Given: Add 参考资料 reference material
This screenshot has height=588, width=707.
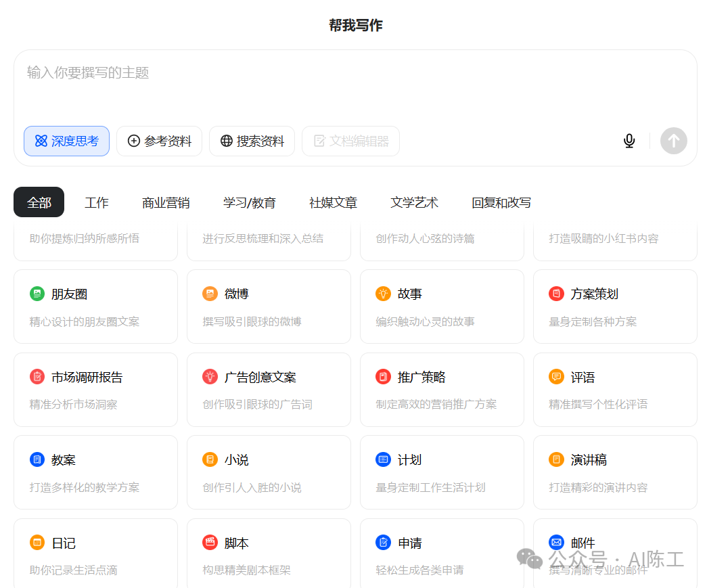Looking at the screenshot, I should click(159, 141).
